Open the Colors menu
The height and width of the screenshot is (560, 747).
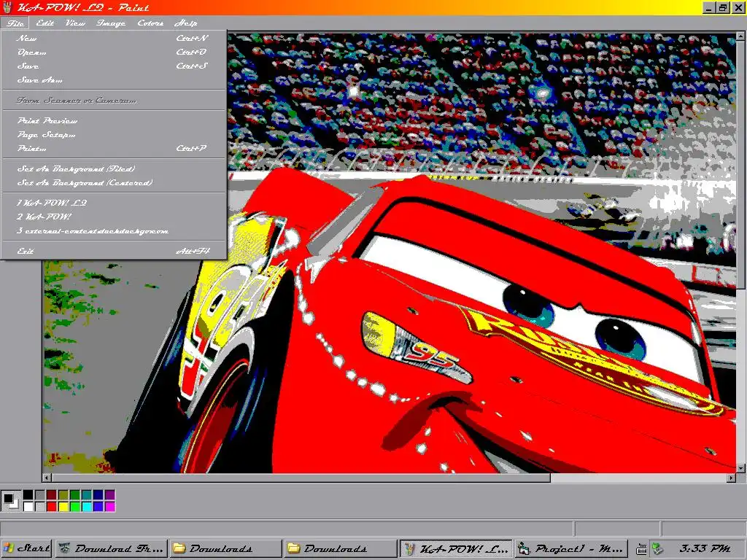coord(150,23)
